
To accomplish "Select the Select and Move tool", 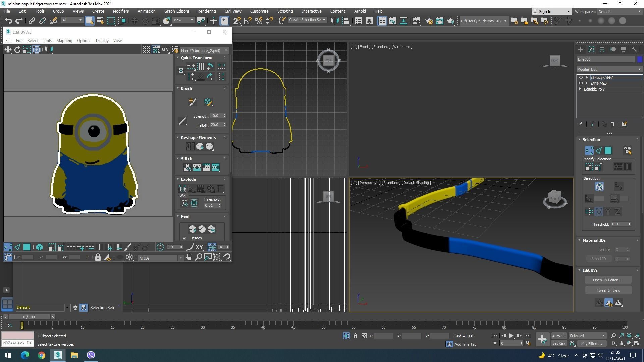I will pos(134,21).
